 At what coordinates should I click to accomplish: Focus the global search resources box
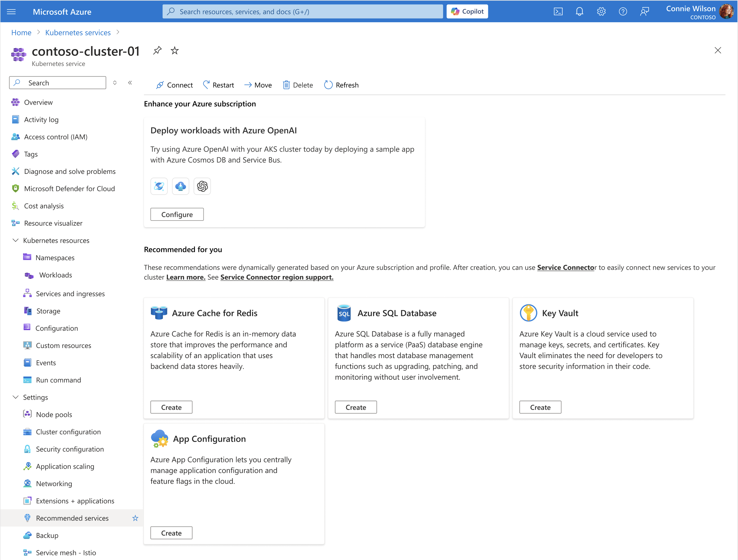coord(303,12)
